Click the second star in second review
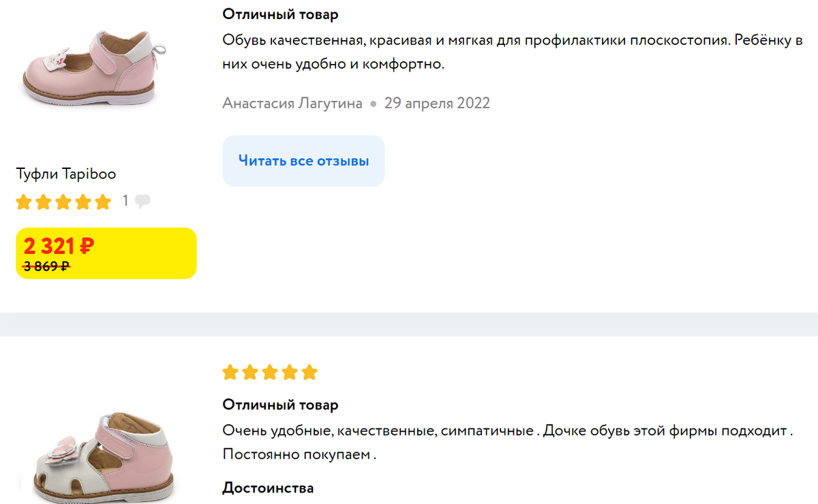The height and width of the screenshot is (504, 818). [248, 372]
